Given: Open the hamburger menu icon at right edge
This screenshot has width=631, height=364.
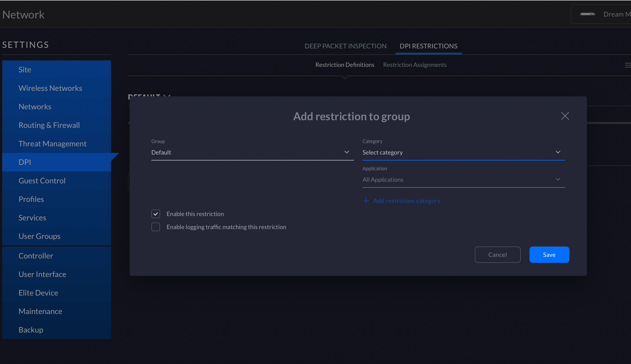Looking at the screenshot, I should click(x=628, y=65).
